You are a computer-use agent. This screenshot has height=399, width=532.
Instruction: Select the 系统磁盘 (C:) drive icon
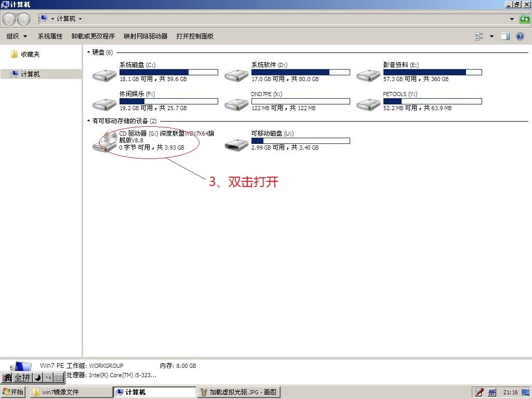[104, 75]
